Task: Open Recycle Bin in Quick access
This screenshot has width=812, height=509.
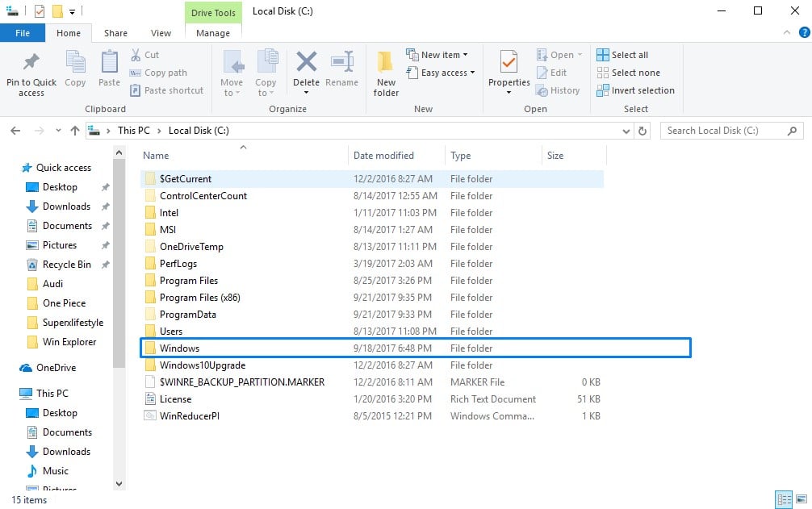Action: click(58, 265)
